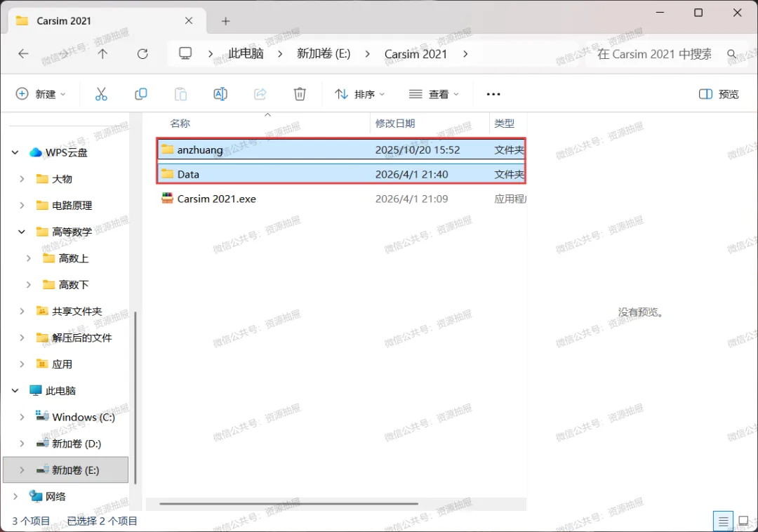Refresh the current folder

coord(142,53)
